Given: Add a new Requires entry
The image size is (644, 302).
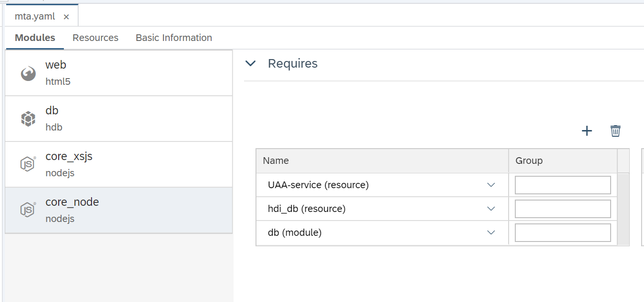Looking at the screenshot, I should tap(587, 131).
